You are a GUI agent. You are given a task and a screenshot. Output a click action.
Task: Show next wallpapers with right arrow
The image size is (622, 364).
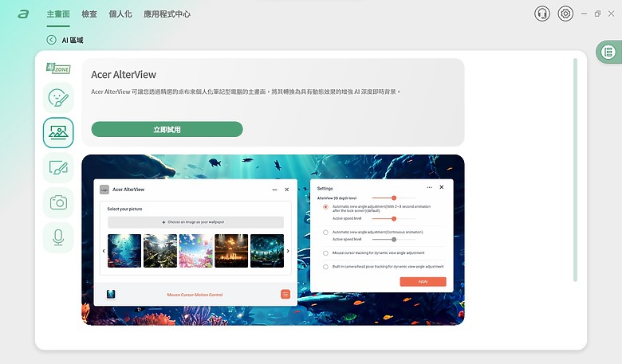288,251
